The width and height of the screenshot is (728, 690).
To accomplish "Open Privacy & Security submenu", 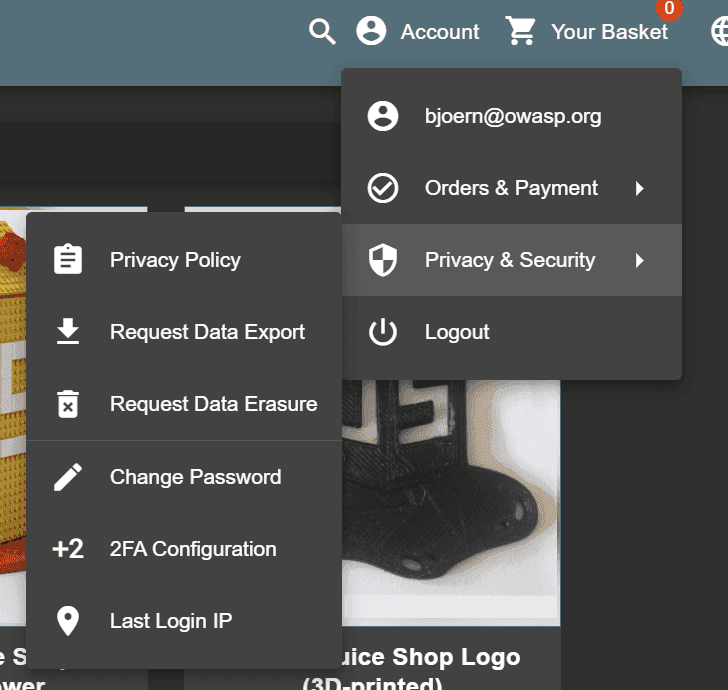I will point(512,260).
